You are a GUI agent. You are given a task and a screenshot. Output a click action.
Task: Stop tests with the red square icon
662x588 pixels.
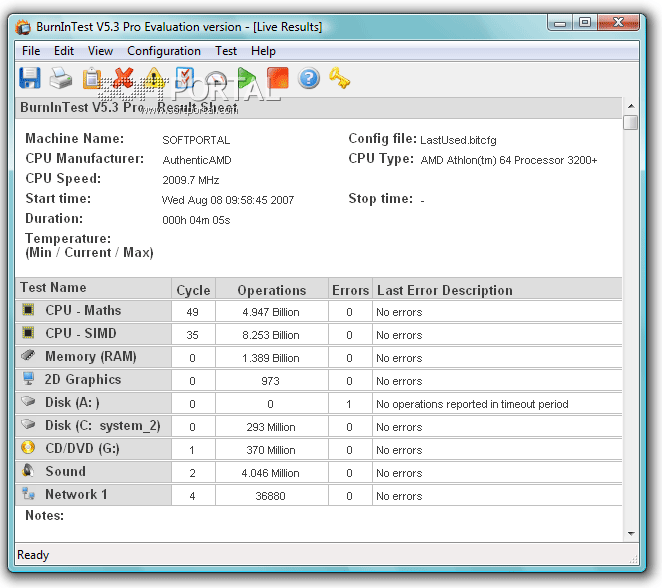278,78
